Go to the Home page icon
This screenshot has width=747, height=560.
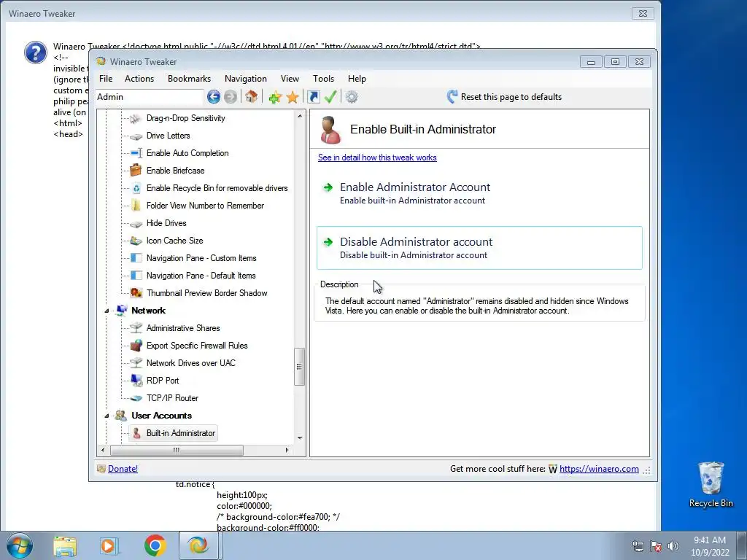251,97
